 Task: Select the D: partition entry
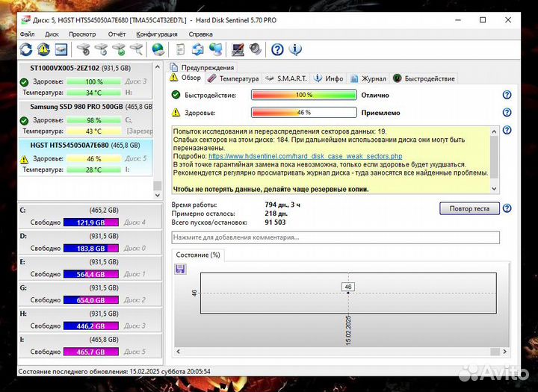tap(90, 242)
